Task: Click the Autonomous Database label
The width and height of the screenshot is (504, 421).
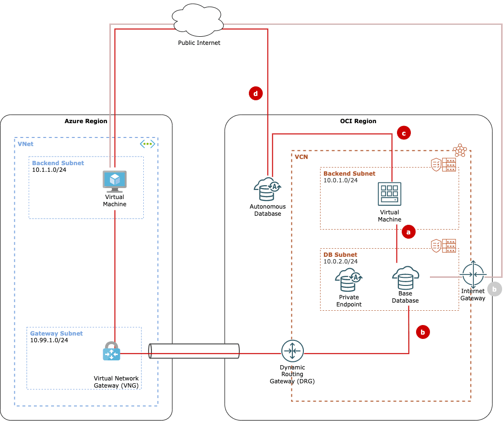Action: (268, 210)
